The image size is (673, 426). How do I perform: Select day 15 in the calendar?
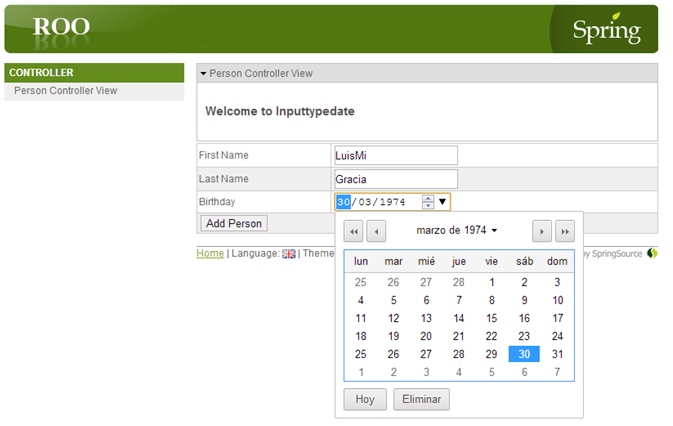coord(492,318)
